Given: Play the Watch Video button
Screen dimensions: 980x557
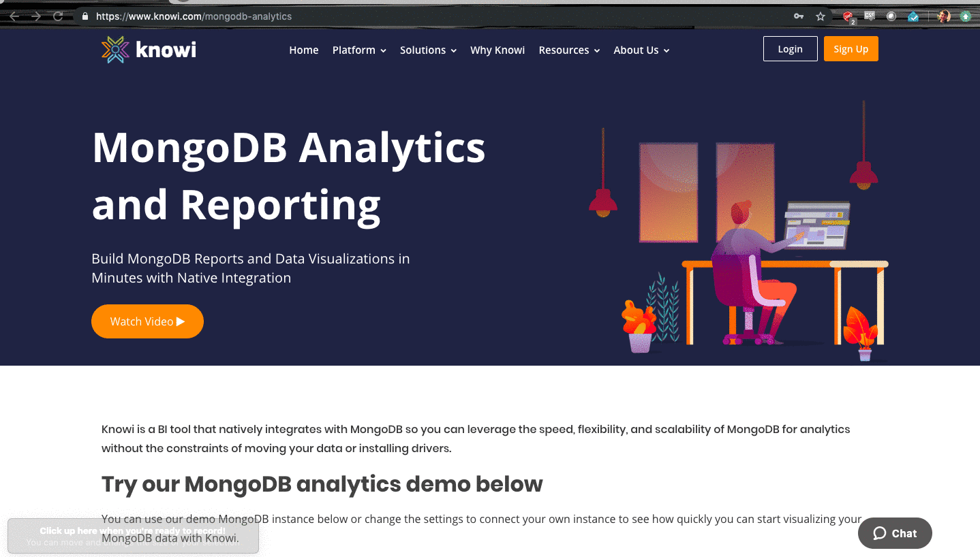Looking at the screenshot, I should pos(147,321).
